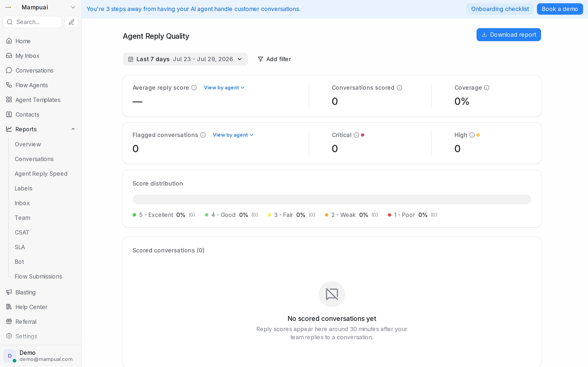Screen dimensions: 588x367
Task: Open the CSAT report
Action: 22,232
